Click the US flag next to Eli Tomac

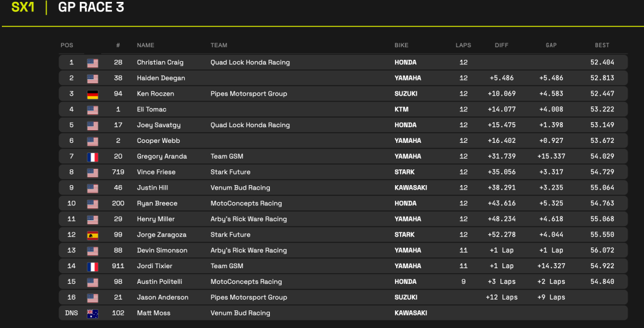[x=93, y=110]
